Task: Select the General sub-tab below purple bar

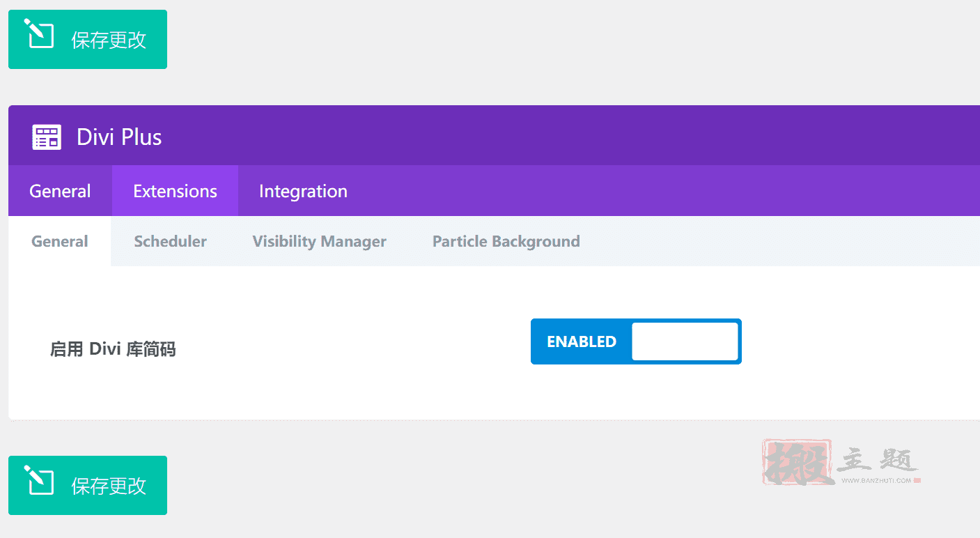Action: click(x=60, y=241)
